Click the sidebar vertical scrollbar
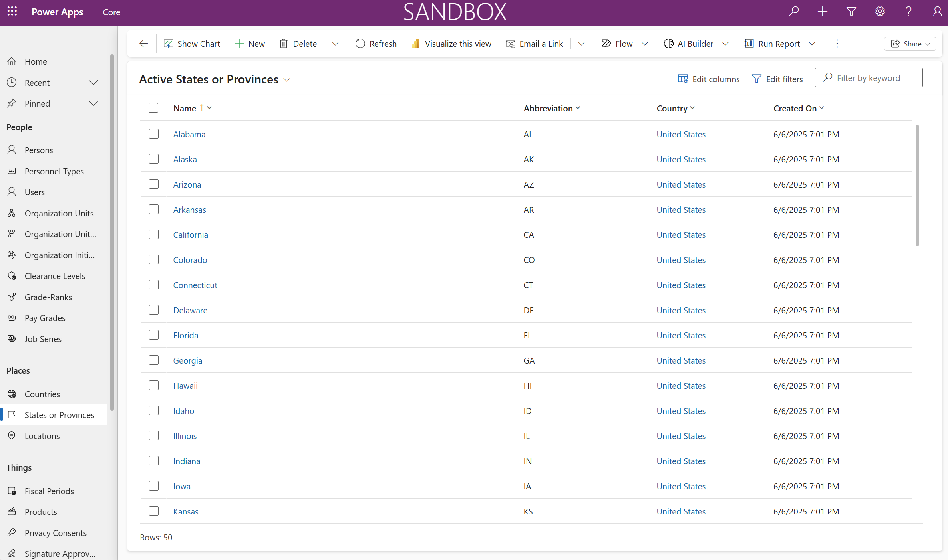The image size is (948, 560). coord(112,232)
